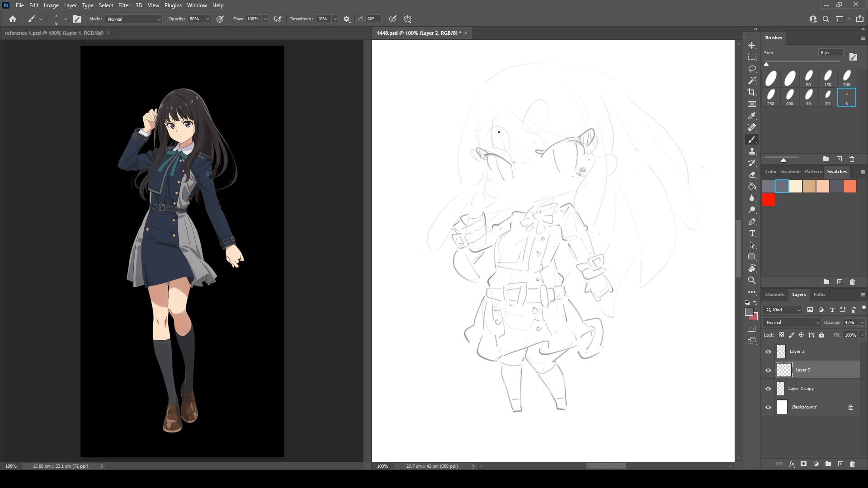The image size is (868, 488).
Task: Create a new layer from Layers panel
Action: 840,464
